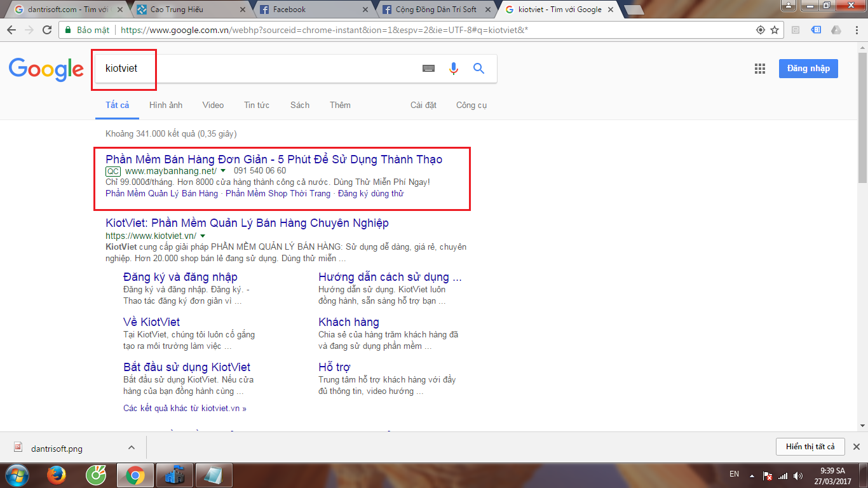Click the green padlock secure-site icon

pos(68,30)
